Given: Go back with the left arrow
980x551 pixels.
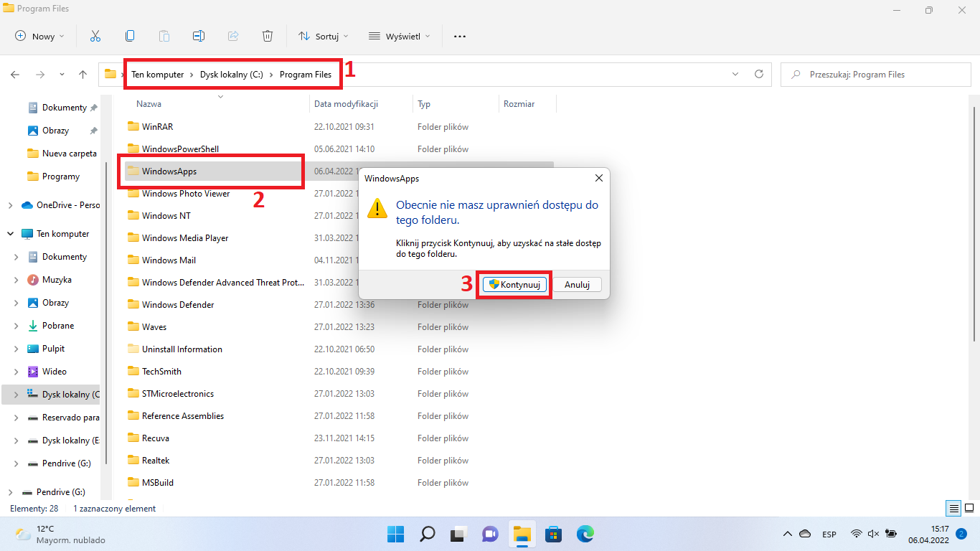Looking at the screenshot, I should tap(15, 74).
